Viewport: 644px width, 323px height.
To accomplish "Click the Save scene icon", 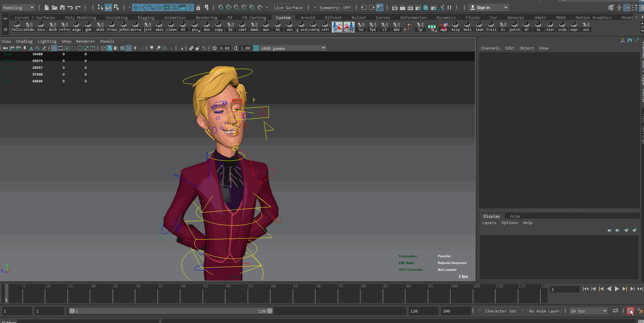I will pos(62,7).
